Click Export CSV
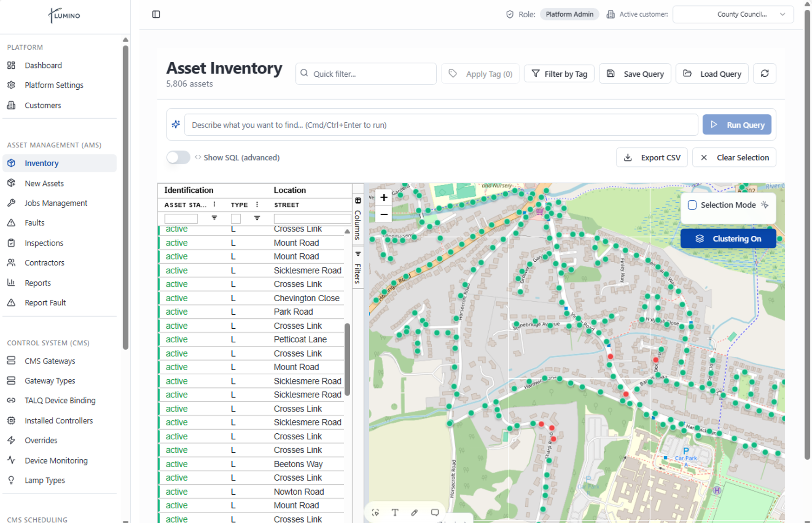Viewport: 812px width, 523px height. point(652,158)
